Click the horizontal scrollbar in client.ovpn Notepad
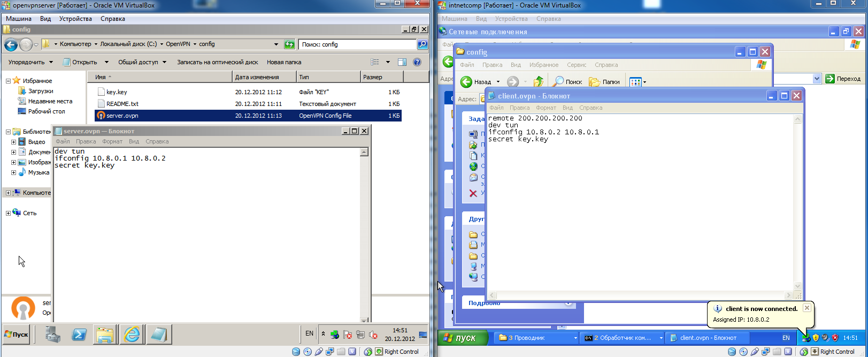This screenshot has height=357, width=868. coord(640,295)
